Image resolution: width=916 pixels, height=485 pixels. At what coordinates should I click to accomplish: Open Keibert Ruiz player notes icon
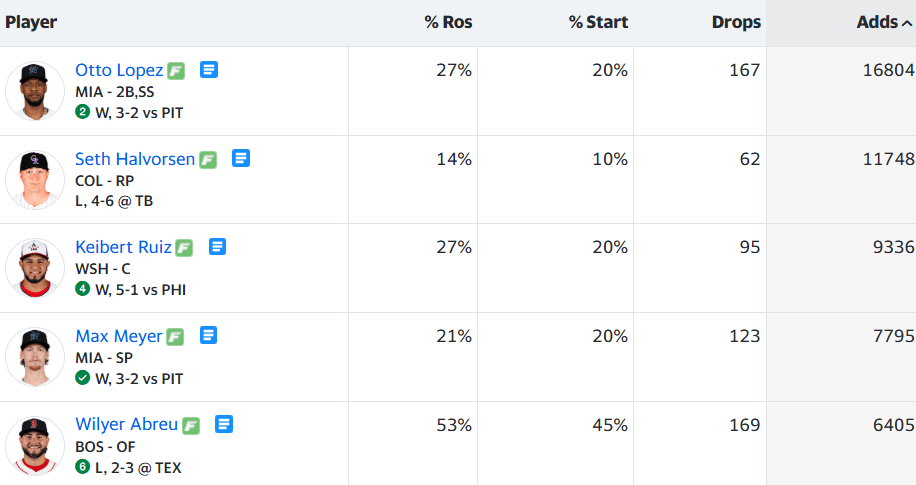(217, 246)
